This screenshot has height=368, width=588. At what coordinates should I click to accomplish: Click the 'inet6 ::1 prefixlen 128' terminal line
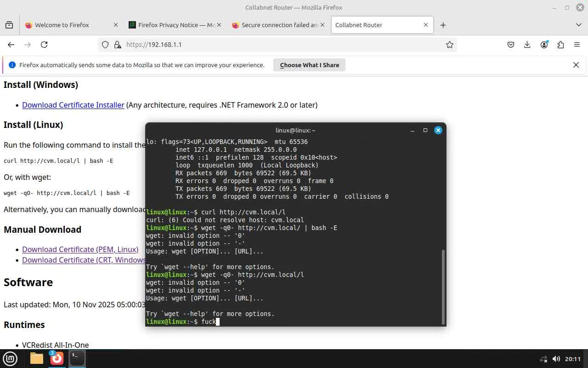coord(256,157)
